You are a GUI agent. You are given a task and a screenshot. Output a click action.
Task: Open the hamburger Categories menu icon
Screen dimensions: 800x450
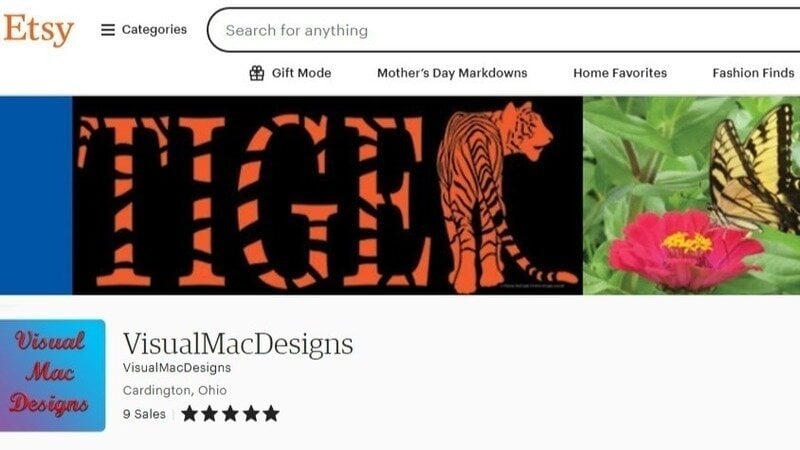click(108, 30)
